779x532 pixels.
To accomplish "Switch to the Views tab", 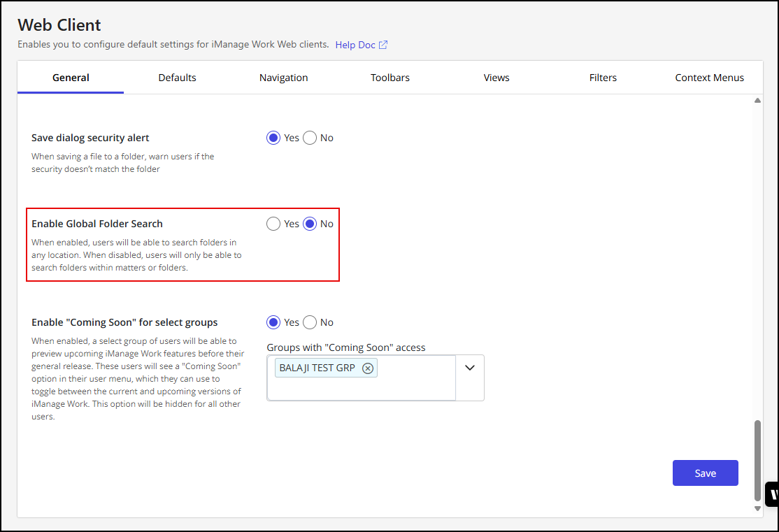I will point(496,78).
